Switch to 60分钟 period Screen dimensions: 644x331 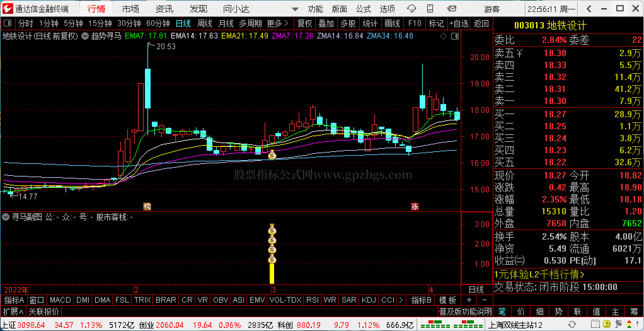158,23
